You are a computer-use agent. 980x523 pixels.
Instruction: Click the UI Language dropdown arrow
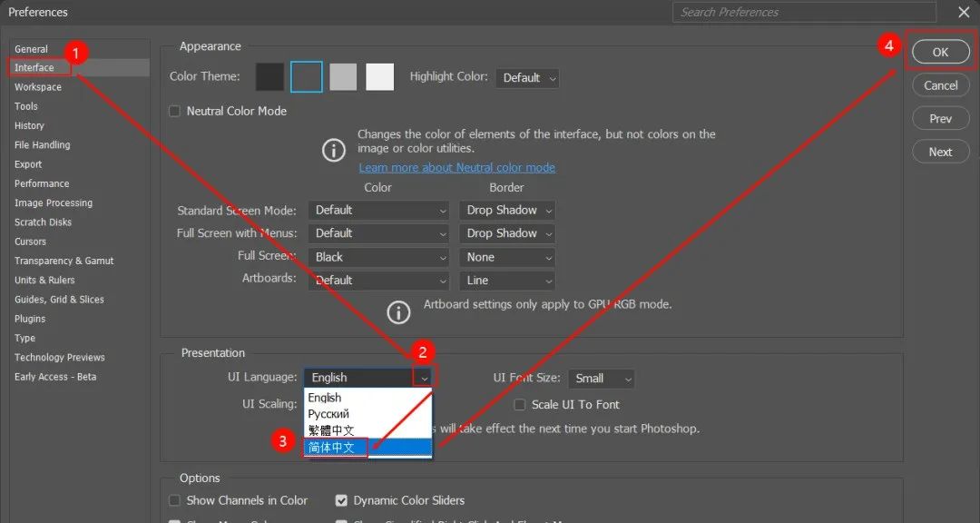[425, 378]
